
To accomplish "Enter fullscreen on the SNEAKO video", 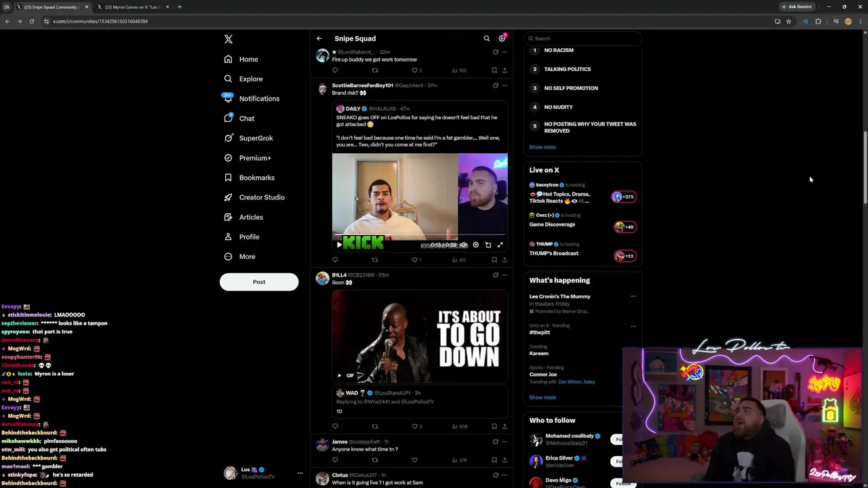I will point(500,245).
